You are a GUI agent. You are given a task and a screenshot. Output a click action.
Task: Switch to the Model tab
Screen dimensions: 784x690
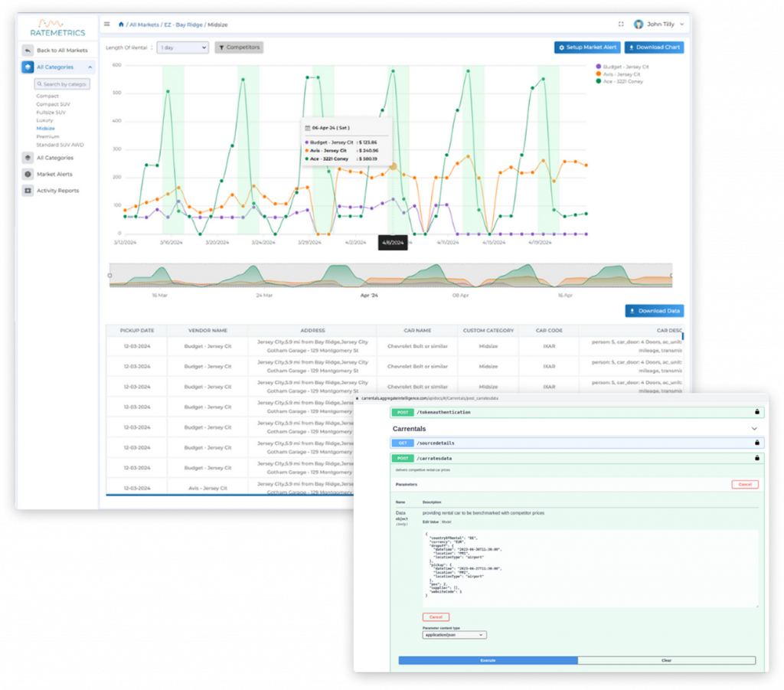click(446, 522)
